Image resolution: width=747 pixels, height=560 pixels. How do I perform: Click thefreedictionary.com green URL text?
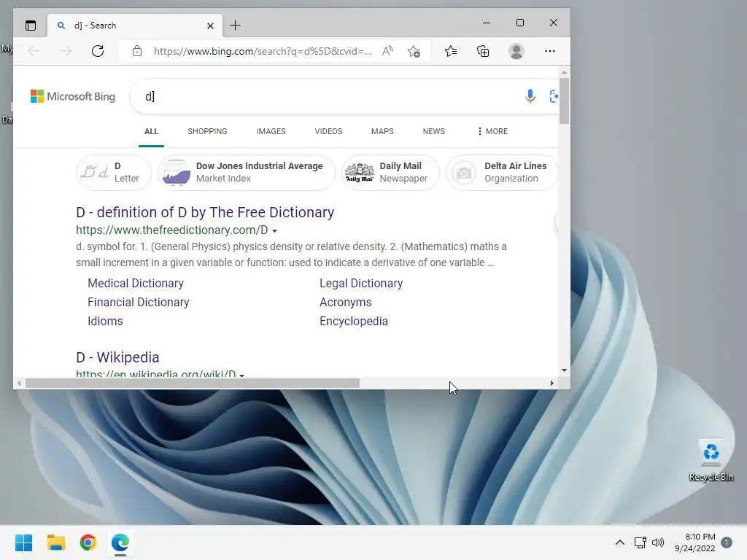(x=172, y=230)
